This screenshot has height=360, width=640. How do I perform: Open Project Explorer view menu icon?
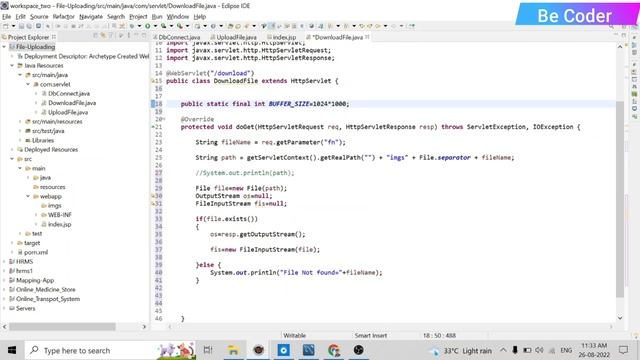click(128, 36)
